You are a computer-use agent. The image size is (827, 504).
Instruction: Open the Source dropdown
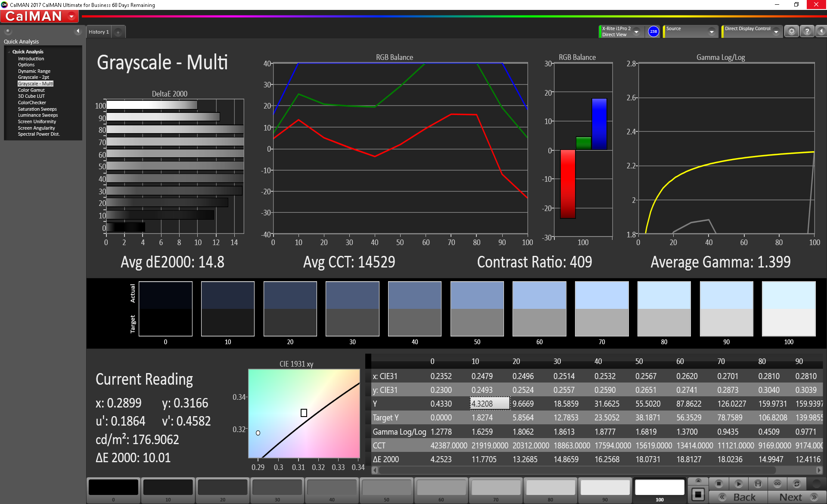[711, 32]
